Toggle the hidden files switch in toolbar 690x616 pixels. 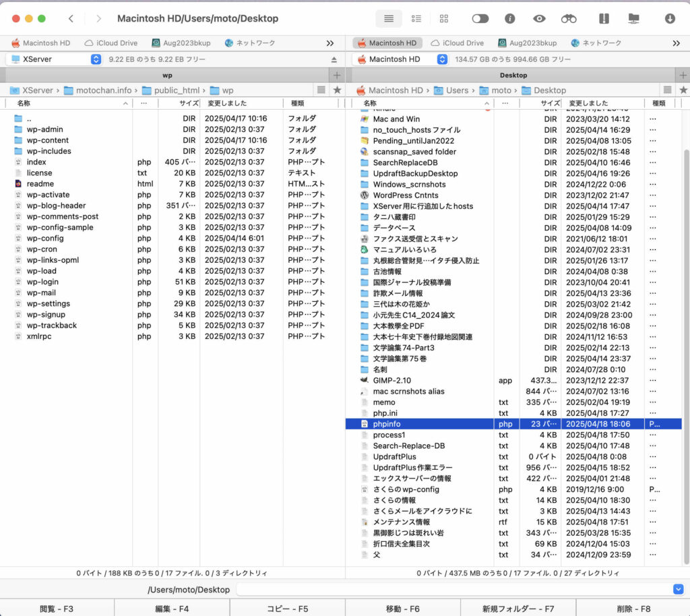coord(480,18)
